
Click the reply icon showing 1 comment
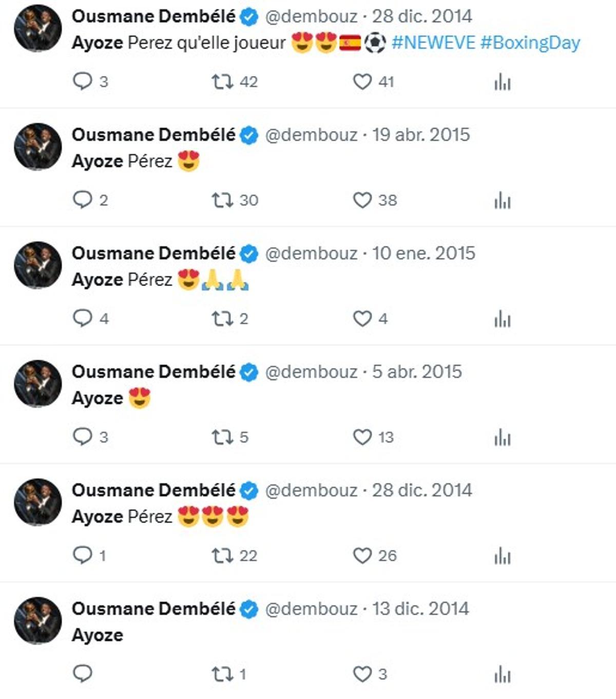point(84,555)
